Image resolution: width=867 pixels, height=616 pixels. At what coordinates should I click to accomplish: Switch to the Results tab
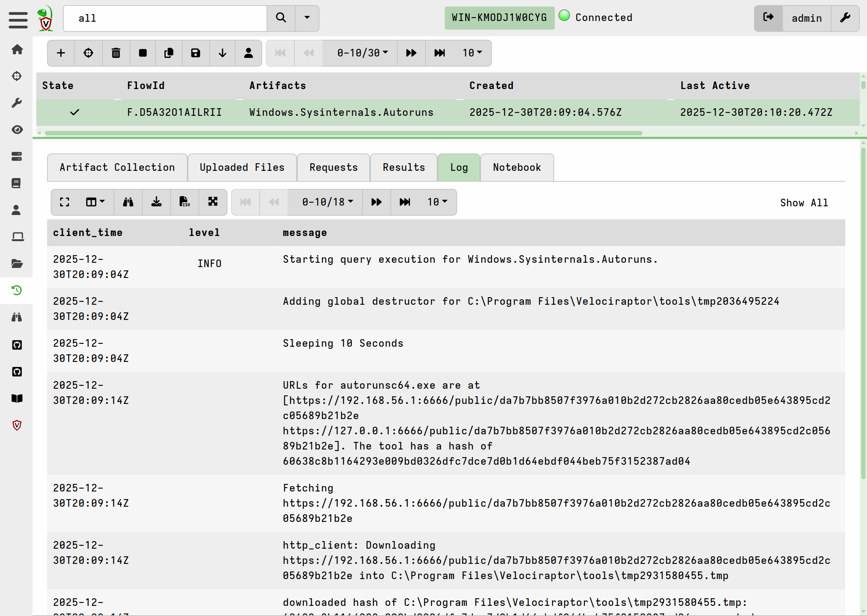point(403,167)
